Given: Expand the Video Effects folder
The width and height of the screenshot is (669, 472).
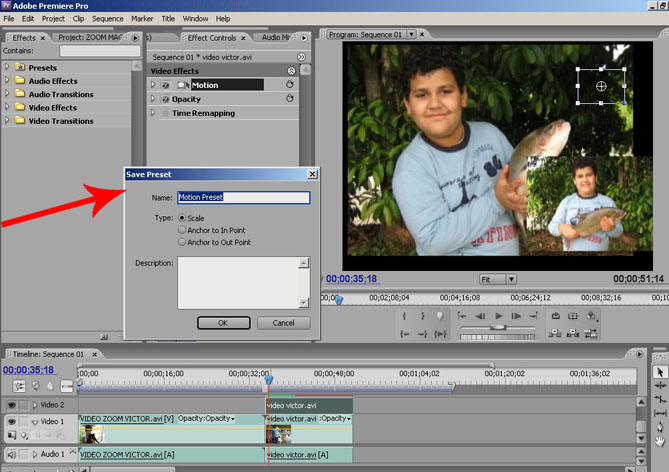Looking at the screenshot, I should click(8, 108).
